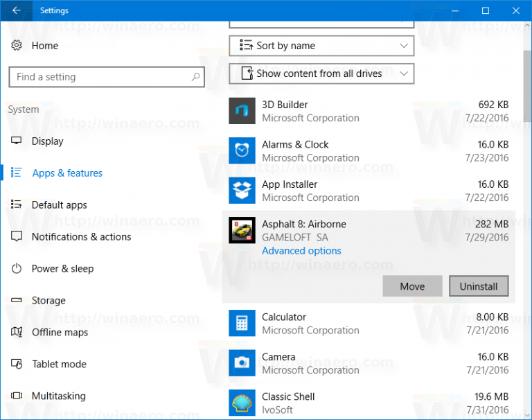Click the Tablet mode icon

coord(17,364)
